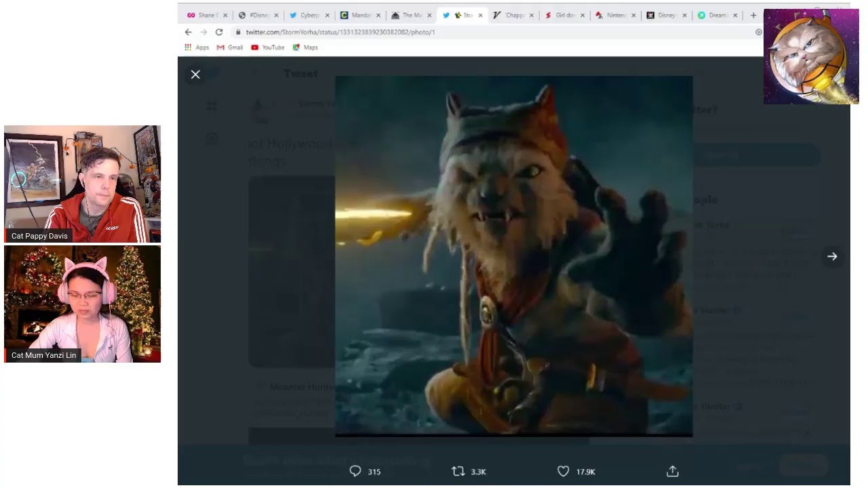Image resolution: width=868 pixels, height=488 pixels.
Task: Click the reply speech bubble icon
Action: pyautogui.click(x=355, y=471)
